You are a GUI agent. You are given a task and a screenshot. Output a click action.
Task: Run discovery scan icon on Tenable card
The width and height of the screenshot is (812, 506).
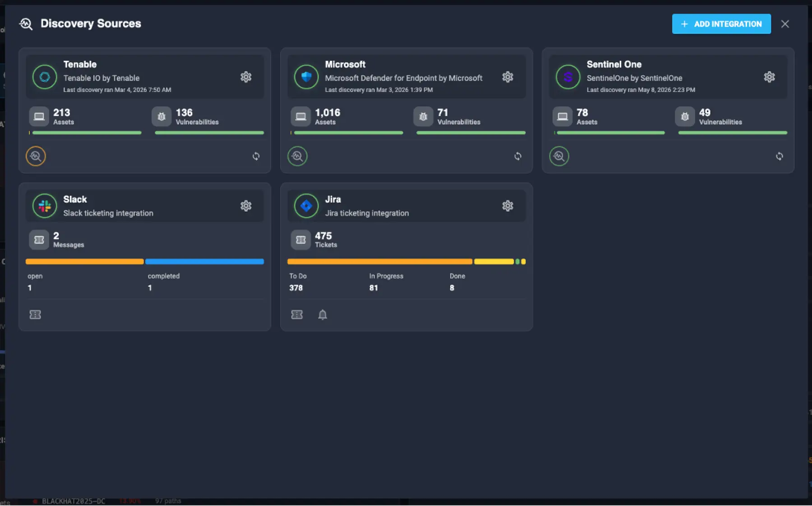pyautogui.click(x=36, y=156)
